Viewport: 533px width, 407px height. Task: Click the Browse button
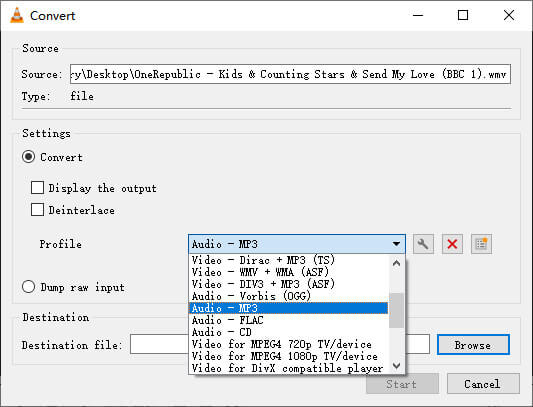473,345
